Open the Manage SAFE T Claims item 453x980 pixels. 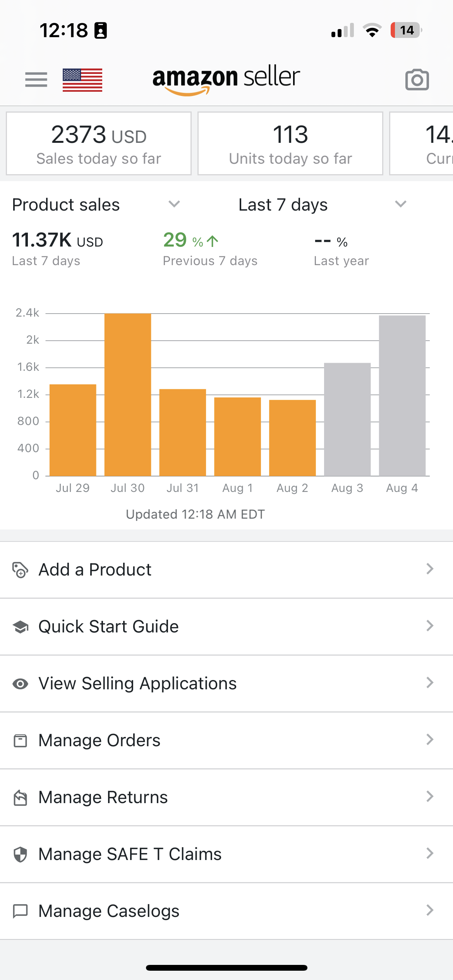(226, 854)
